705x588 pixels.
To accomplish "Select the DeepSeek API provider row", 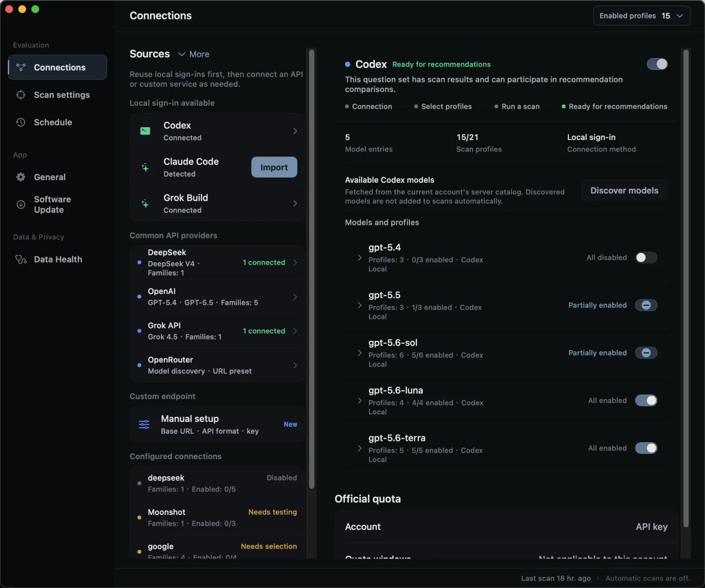I will pyautogui.click(x=218, y=263).
